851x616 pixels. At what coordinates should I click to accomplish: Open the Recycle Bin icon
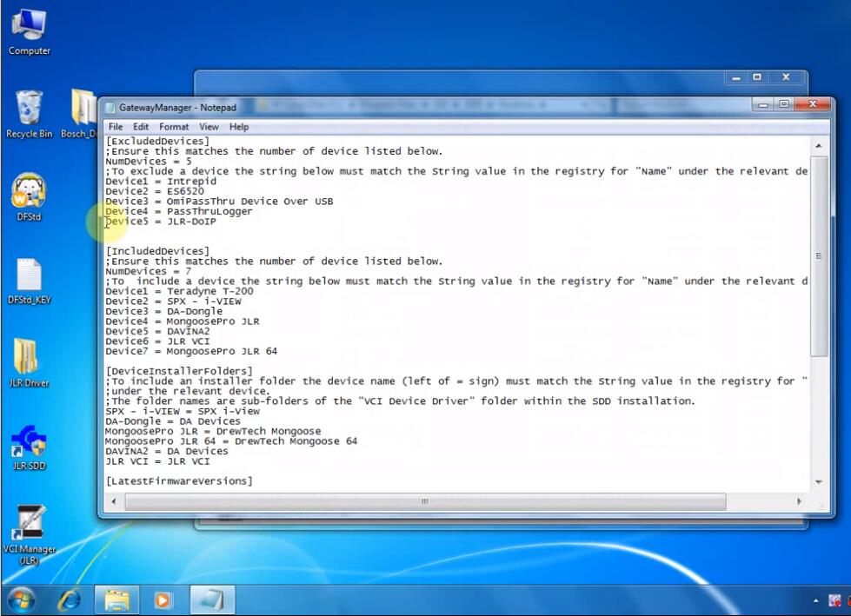[30, 115]
